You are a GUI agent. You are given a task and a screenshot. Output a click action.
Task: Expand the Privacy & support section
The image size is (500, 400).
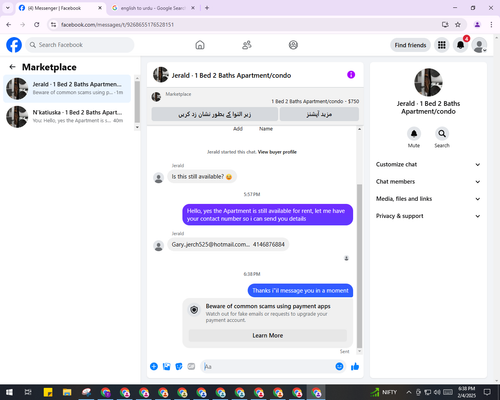coord(428,216)
